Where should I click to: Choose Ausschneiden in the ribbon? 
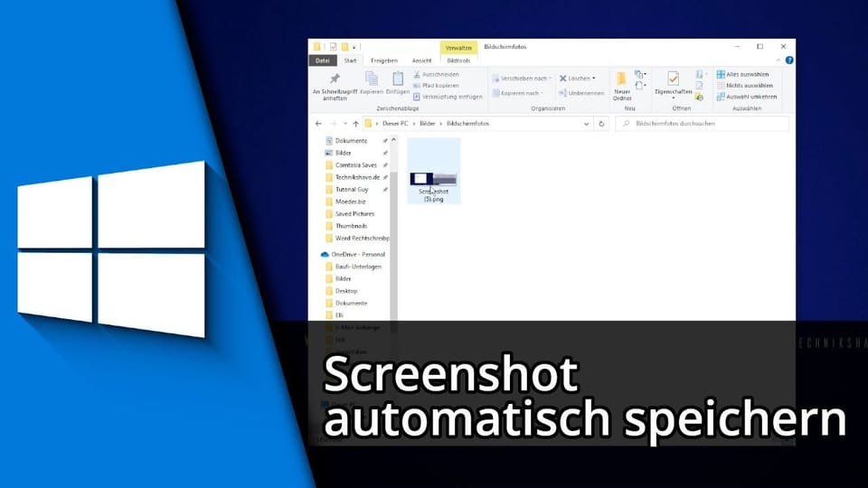tap(436, 74)
